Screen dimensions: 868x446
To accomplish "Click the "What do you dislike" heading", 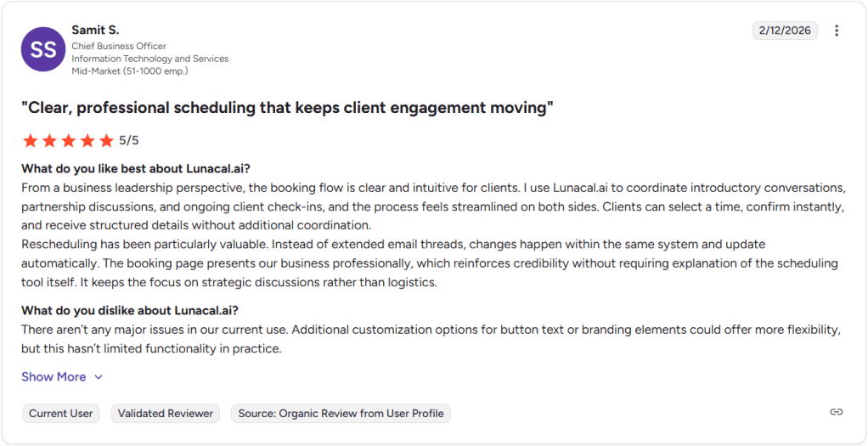I will tap(130, 311).
